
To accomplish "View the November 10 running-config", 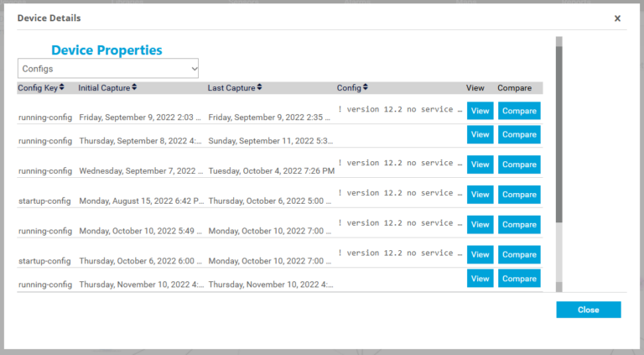I will point(480,279).
